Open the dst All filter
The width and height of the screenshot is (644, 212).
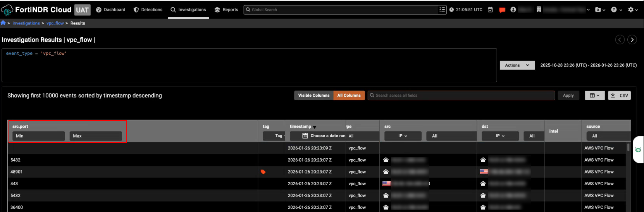(x=534, y=136)
